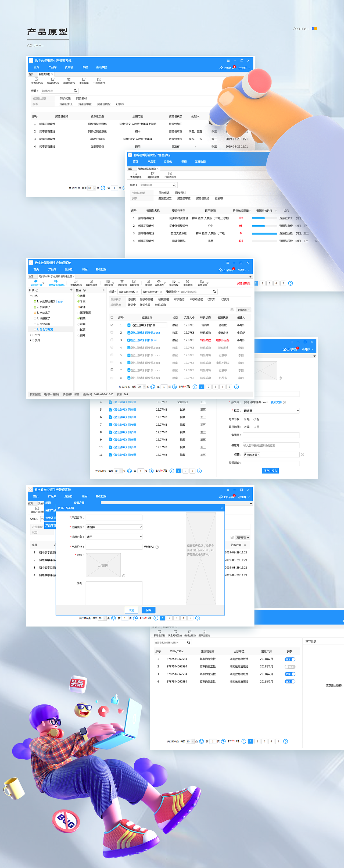Click 上传转码 cloud icon in resource editor window
344x868 pixels.
220,270
